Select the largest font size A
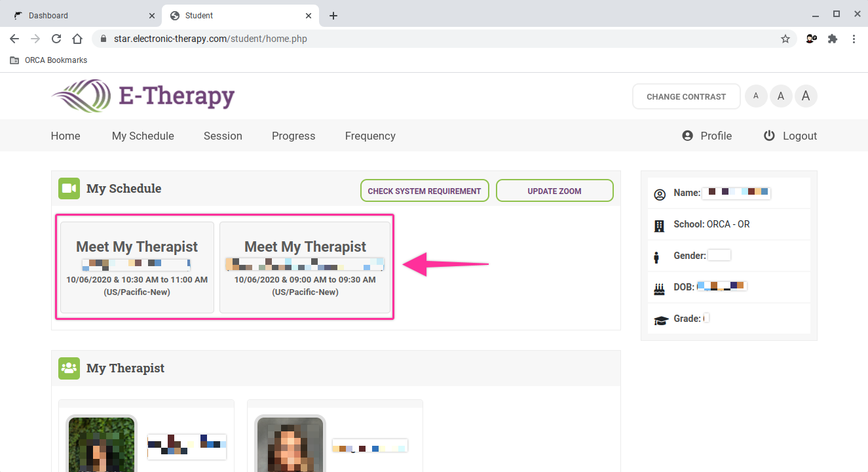Viewport: 868px width, 472px height. (806, 96)
